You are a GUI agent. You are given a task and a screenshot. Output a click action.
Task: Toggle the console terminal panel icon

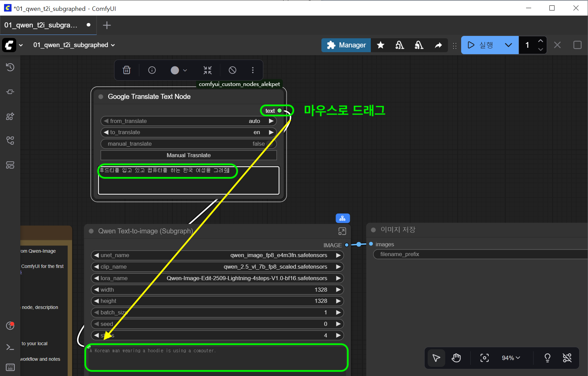[10, 347]
